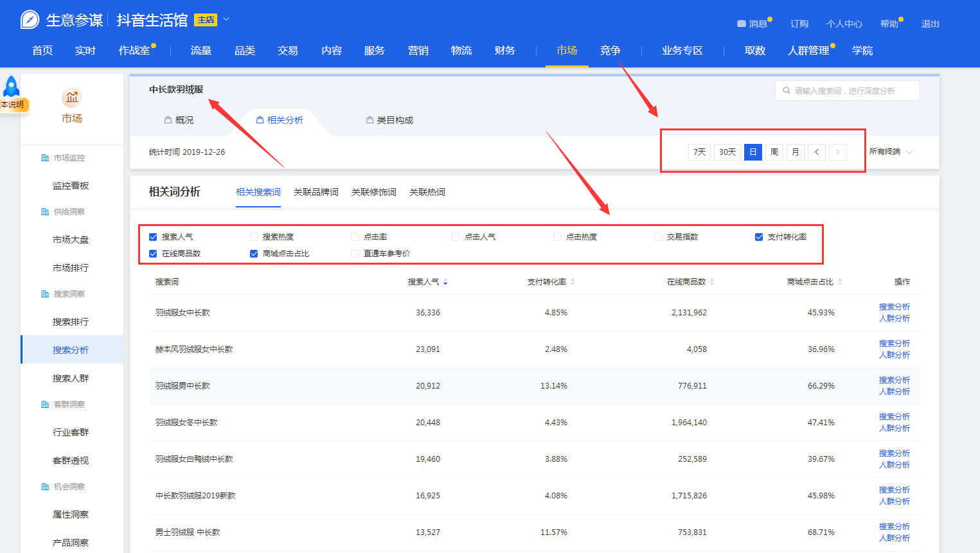Open 个人中心 in header
Viewport: 980px width, 553px height.
click(x=844, y=24)
